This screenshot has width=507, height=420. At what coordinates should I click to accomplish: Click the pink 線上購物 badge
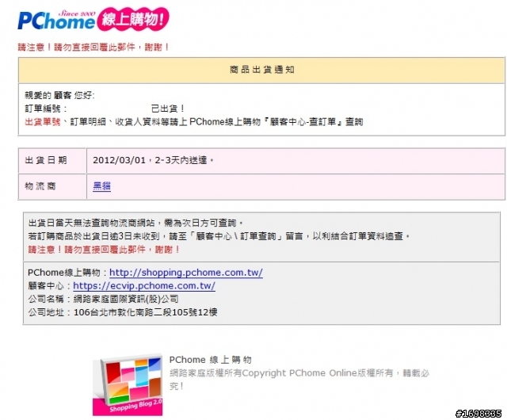[x=132, y=19]
